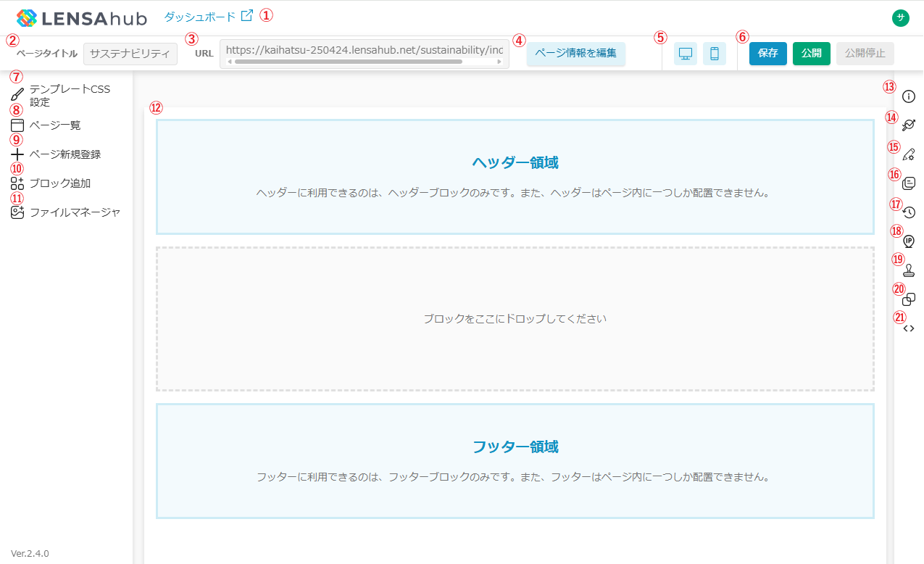
Task: Switch to desktop preview mode
Action: coord(686,54)
